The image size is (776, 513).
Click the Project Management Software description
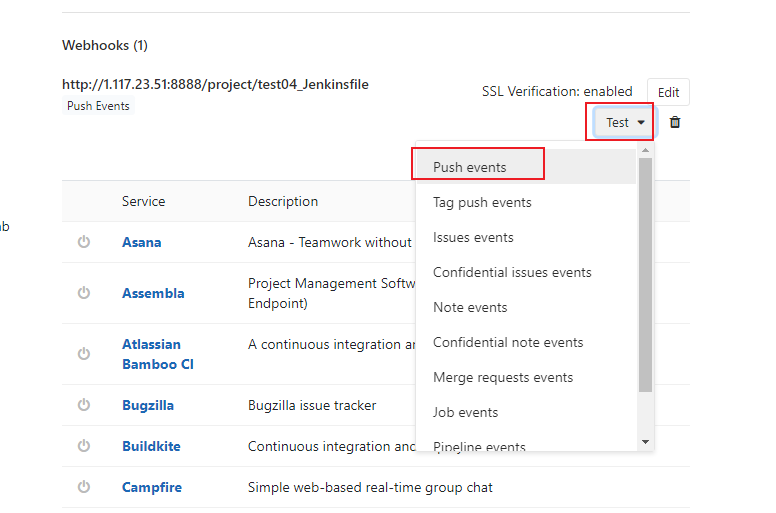coord(332,293)
